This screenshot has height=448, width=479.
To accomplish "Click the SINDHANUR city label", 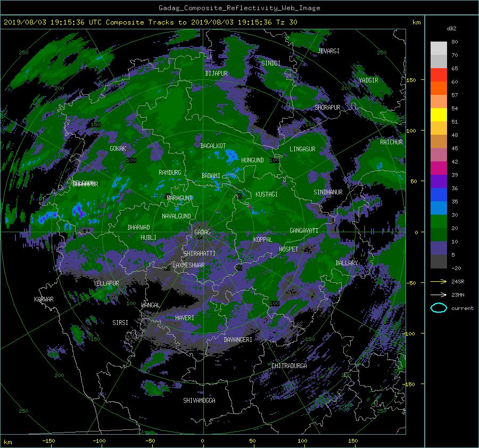I will (328, 192).
